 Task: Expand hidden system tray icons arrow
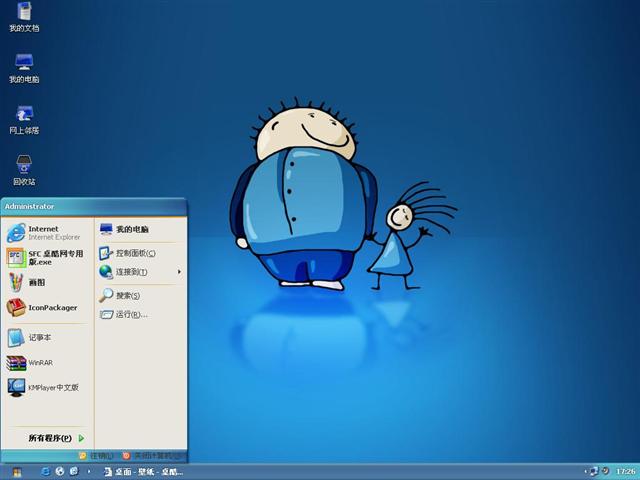pos(585,472)
